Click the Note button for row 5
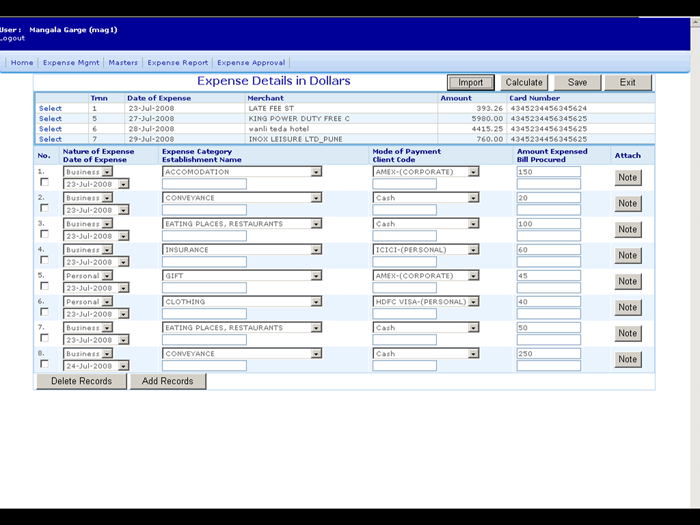Image resolution: width=700 pixels, height=525 pixels. pyautogui.click(x=628, y=281)
